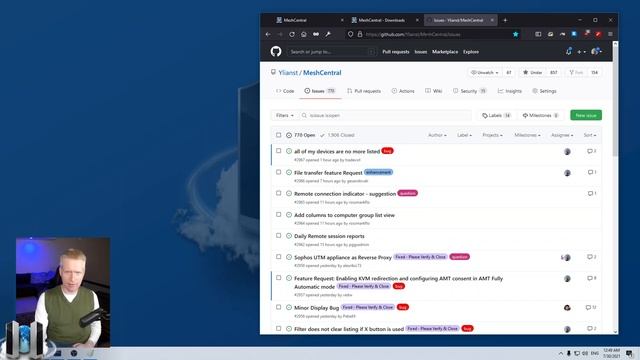Click the shield tracking protection icon
The image size is (640, 360).
350,34
